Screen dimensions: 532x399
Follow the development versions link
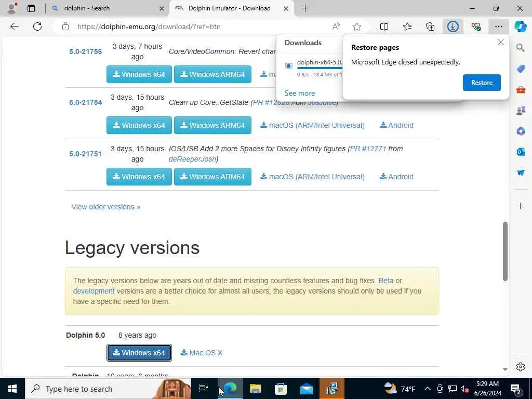pyautogui.click(x=94, y=291)
